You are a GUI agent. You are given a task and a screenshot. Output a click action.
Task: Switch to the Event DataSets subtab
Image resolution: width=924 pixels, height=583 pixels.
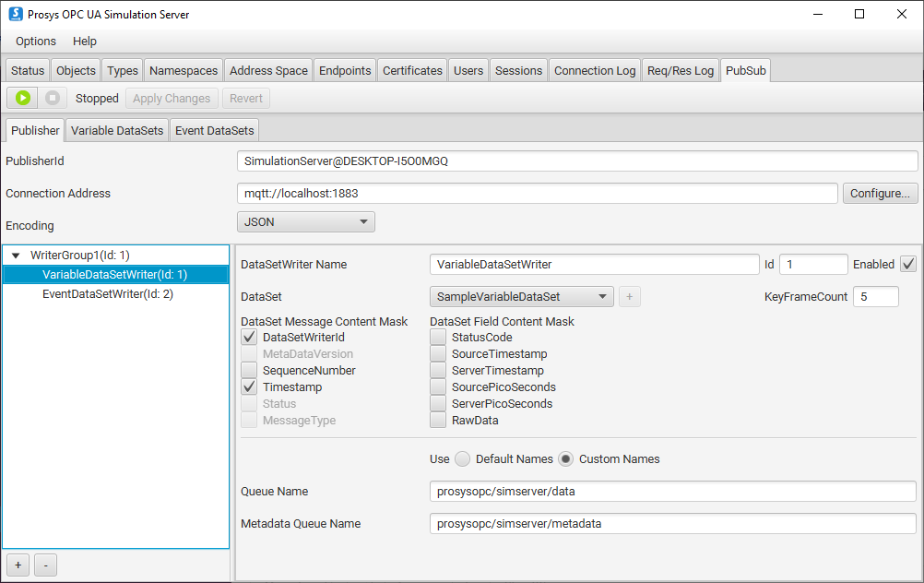pos(214,131)
